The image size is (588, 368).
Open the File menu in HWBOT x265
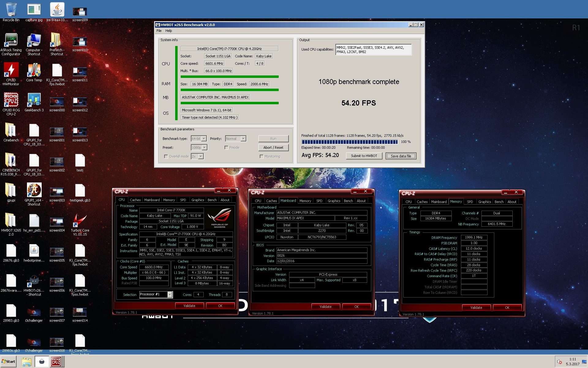[159, 31]
